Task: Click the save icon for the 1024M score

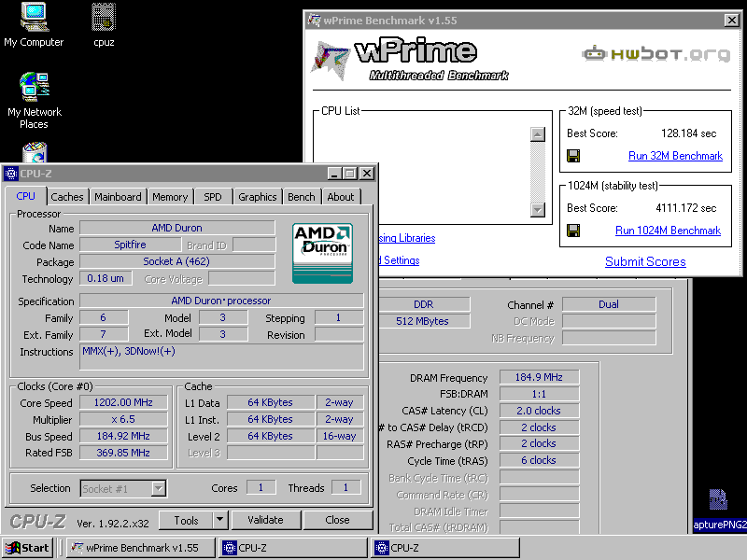Action: tap(573, 231)
